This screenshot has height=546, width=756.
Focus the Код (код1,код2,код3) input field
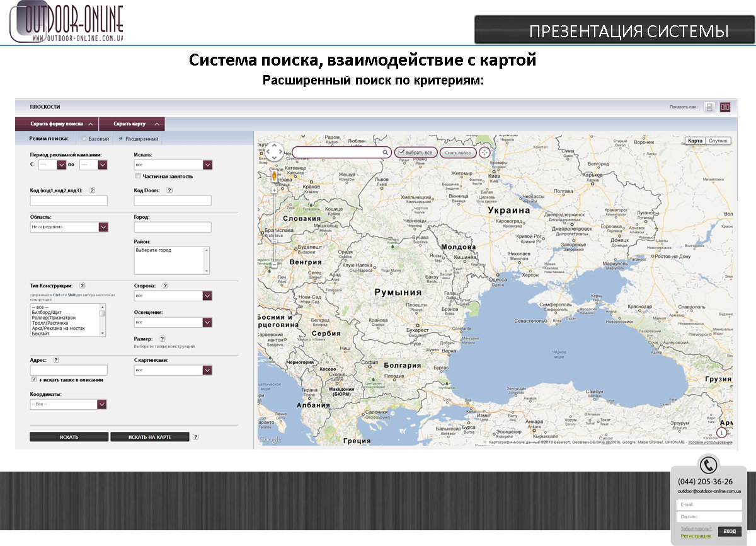tap(69, 200)
